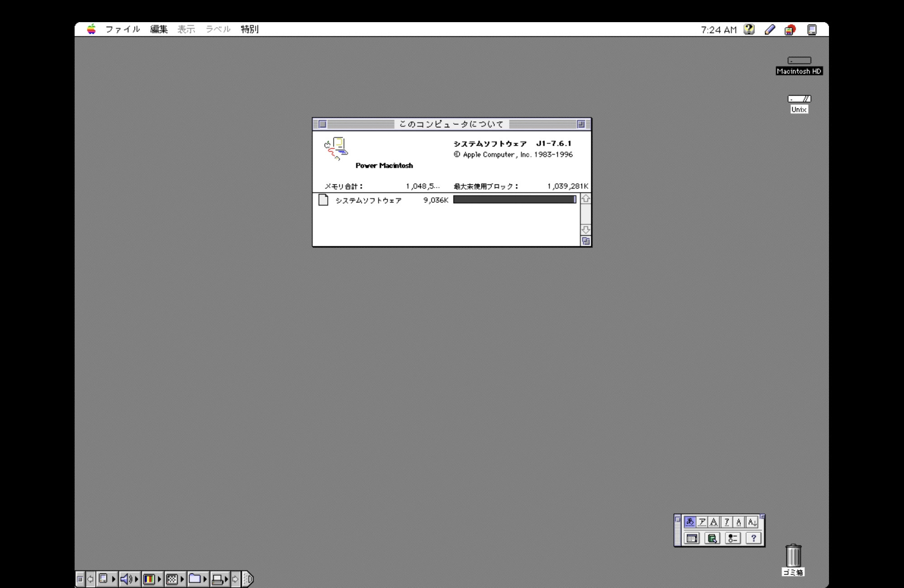The image size is (904, 588).
Task: Close the このコンピュータについて window
Action: pos(322,124)
